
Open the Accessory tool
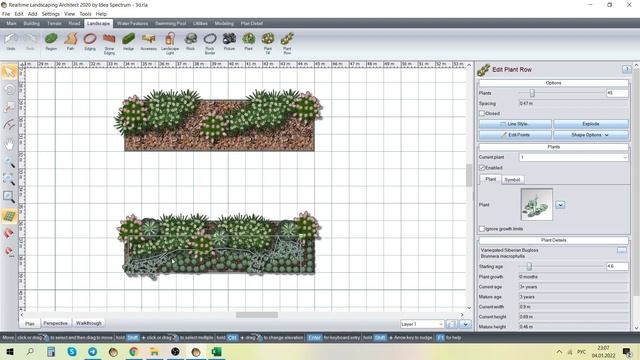tap(149, 42)
